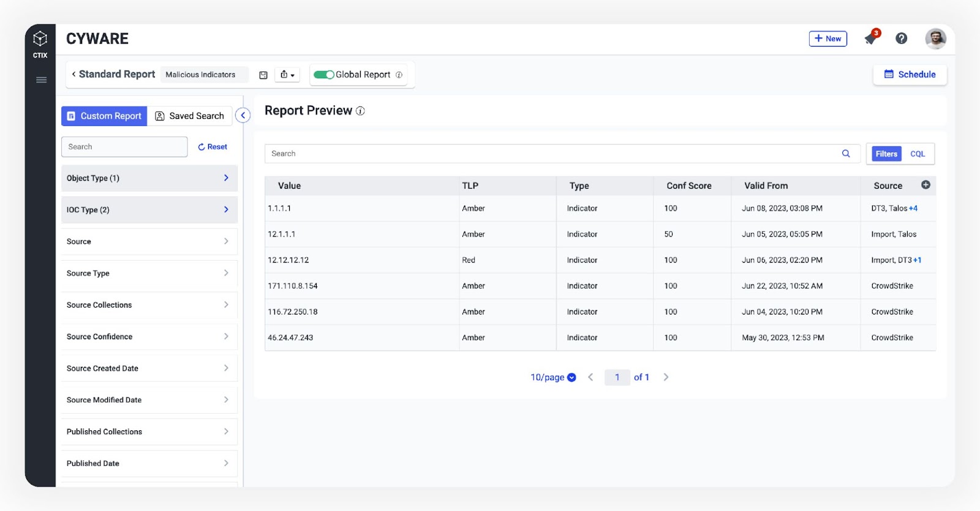Open the help question mark icon

click(901, 39)
